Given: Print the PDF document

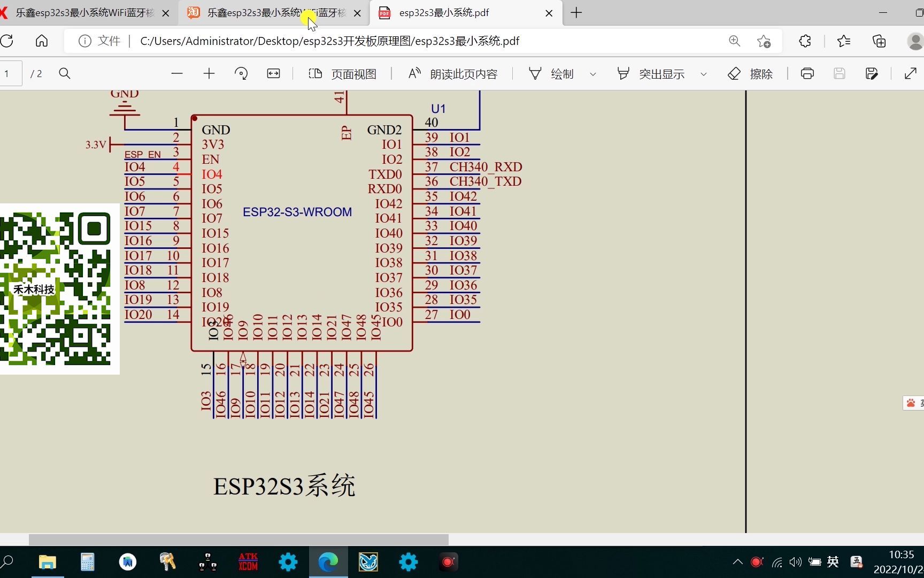Looking at the screenshot, I should click(807, 74).
